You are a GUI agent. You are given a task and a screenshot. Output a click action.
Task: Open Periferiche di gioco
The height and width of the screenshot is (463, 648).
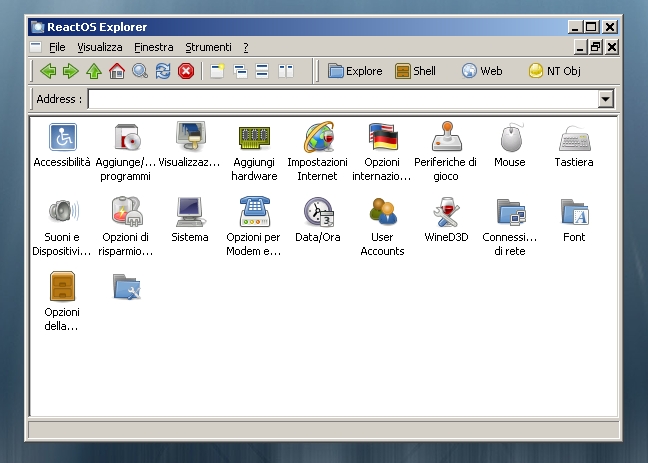446,152
